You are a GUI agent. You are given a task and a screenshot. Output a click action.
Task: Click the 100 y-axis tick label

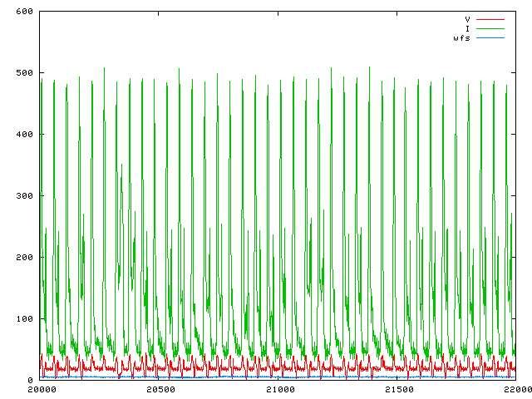(x=24, y=319)
